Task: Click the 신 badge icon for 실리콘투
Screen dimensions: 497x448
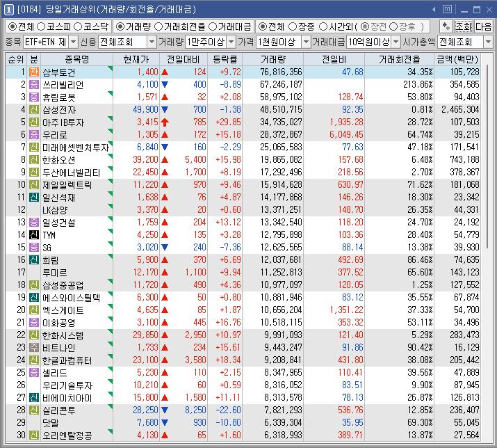Action: coord(34,410)
